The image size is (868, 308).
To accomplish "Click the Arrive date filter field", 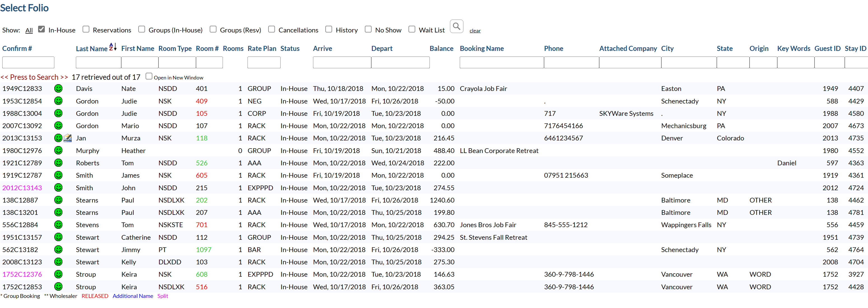I will point(342,62).
